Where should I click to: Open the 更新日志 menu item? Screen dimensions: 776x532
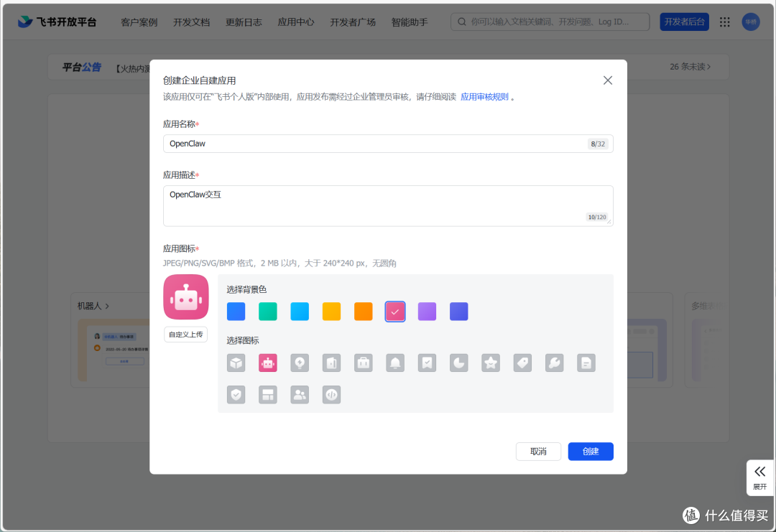[x=244, y=22]
